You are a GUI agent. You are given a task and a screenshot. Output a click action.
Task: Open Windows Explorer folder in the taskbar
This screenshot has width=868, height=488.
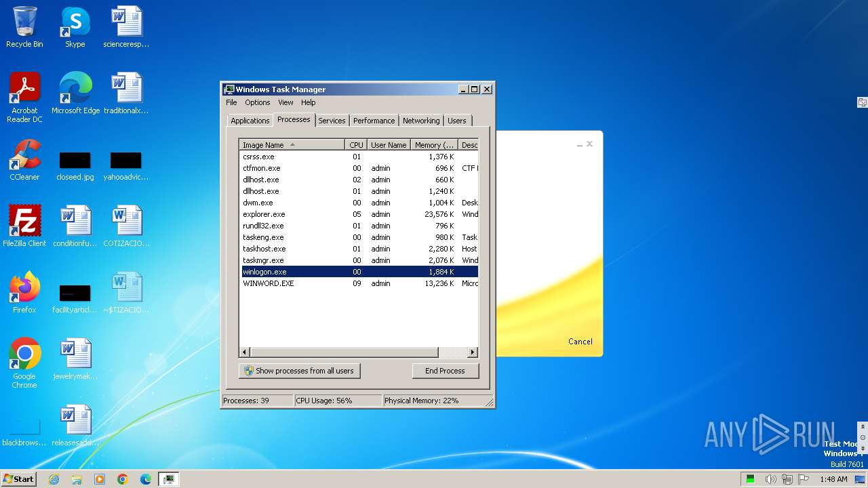[x=77, y=479]
